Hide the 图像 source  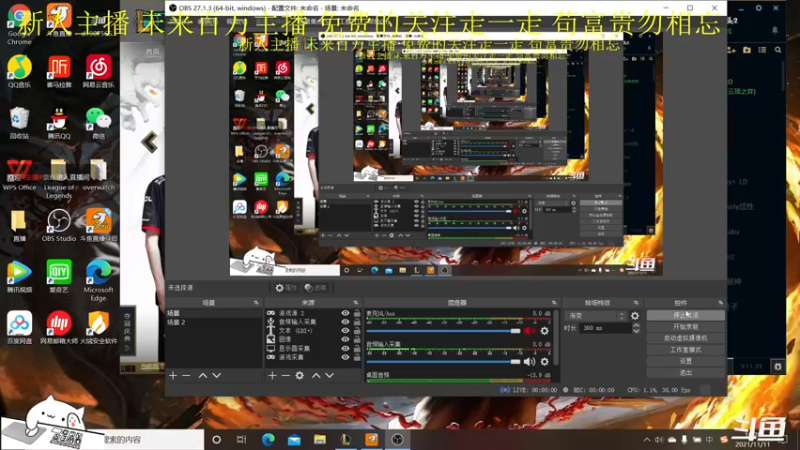(x=345, y=339)
